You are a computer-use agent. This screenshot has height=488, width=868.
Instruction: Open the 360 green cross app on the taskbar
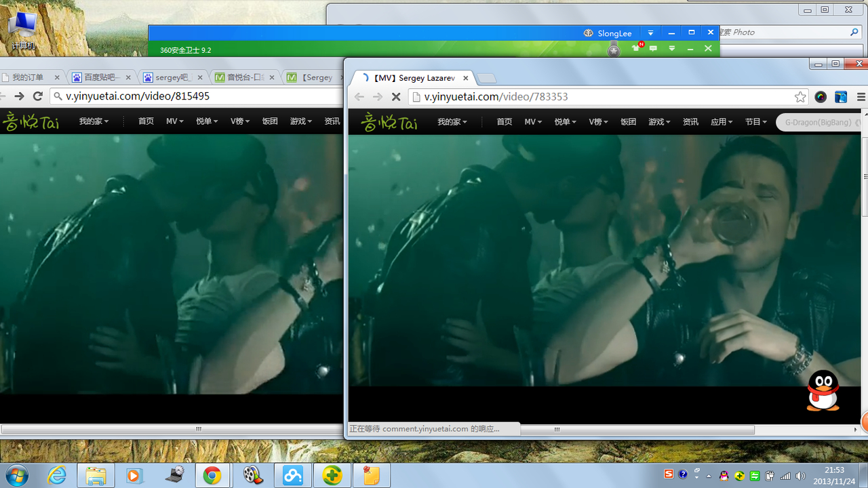(x=332, y=476)
